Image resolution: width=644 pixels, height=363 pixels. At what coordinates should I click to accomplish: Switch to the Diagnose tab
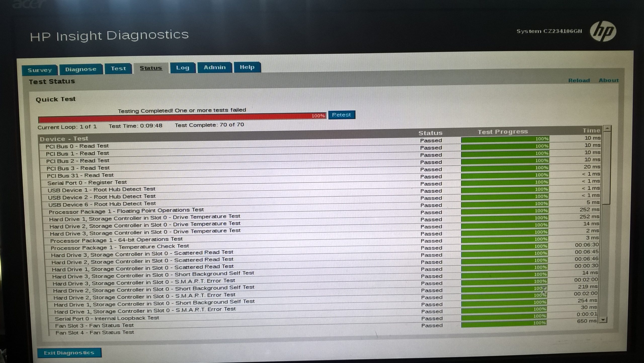(81, 69)
